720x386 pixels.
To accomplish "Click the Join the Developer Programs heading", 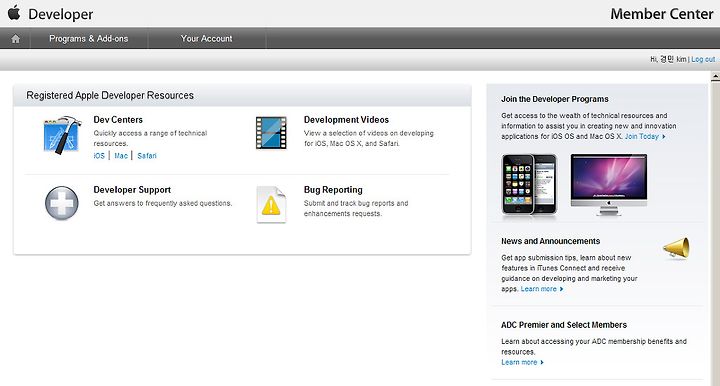I will 555,99.
